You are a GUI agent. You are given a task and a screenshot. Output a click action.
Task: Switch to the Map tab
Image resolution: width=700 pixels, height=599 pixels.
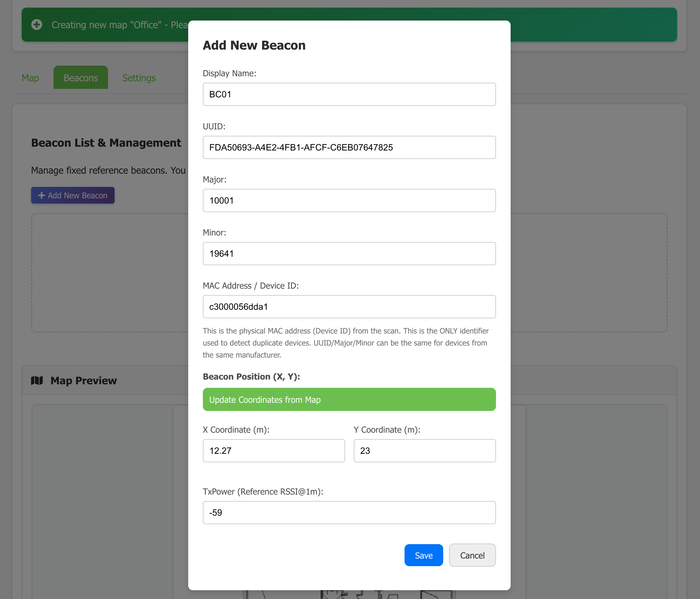(30, 78)
